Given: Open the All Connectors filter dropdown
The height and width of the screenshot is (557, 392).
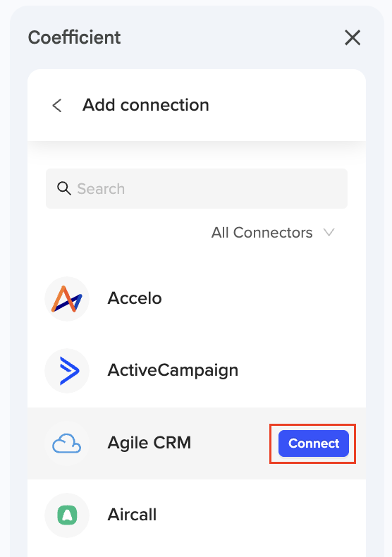Looking at the screenshot, I should click(273, 233).
